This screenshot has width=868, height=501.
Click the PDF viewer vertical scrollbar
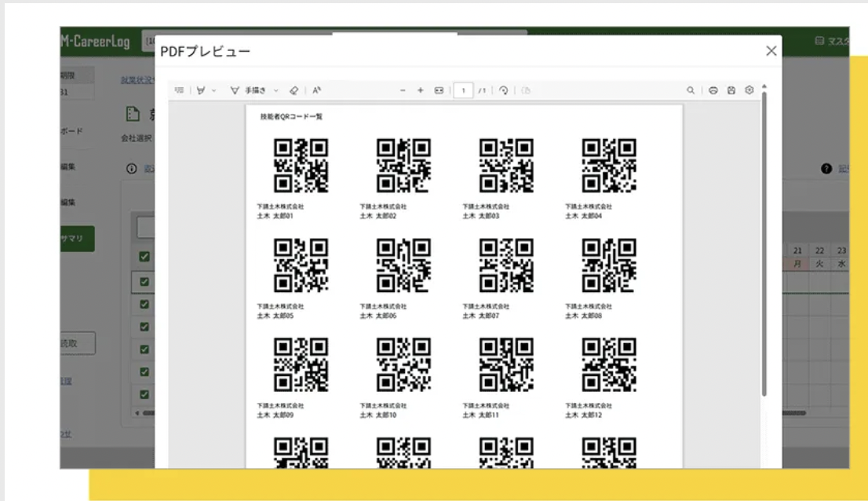click(x=764, y=243)
